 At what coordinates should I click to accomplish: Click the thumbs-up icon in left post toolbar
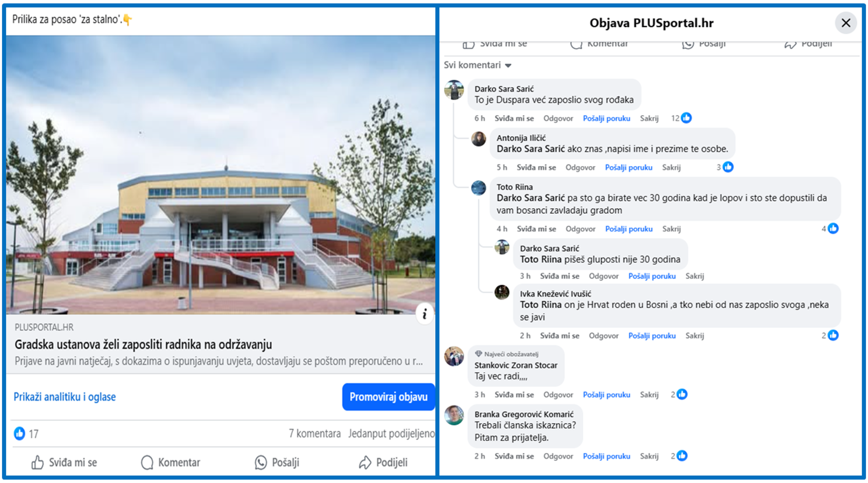click(x=37, y=462)
